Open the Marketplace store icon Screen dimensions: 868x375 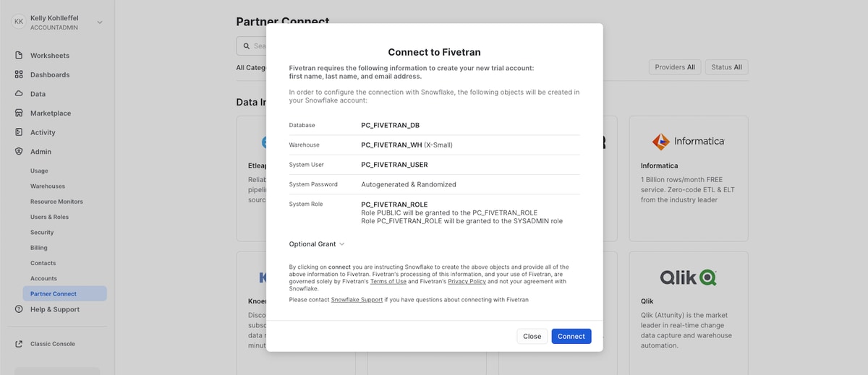[x=19, y=113]
